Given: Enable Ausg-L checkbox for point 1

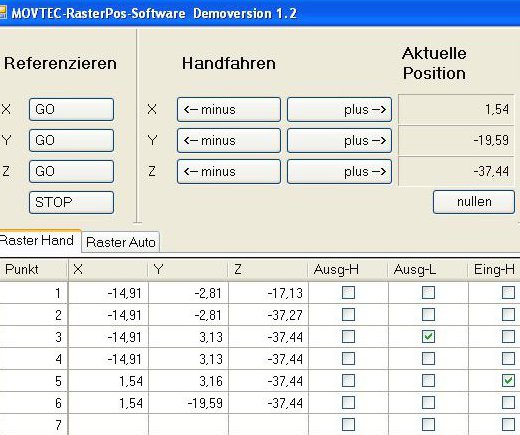Looking at the screenshot, I should click(x=428, y=293).
